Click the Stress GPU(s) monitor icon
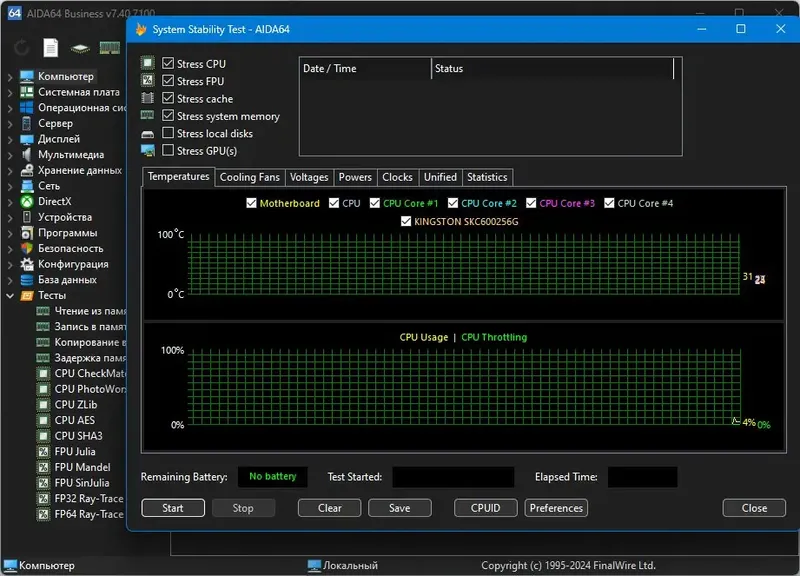The height and width of the screenshot is (576, 800). [x=146, y=151]
